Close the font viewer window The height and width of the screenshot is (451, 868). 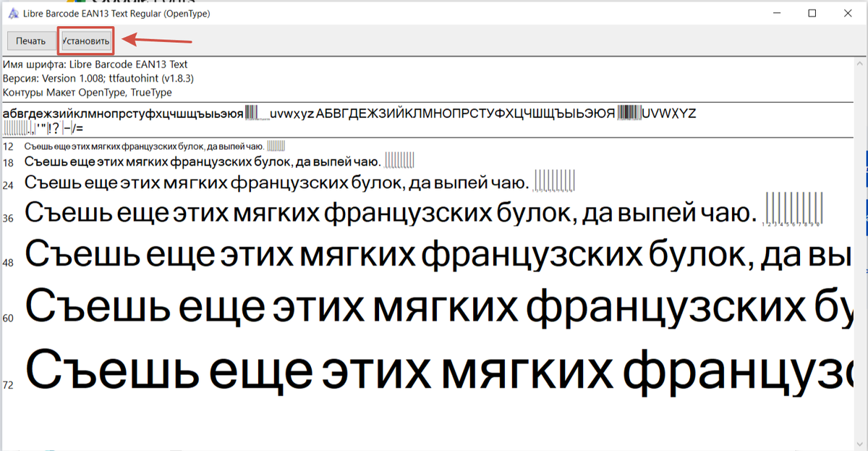[849, 13]
